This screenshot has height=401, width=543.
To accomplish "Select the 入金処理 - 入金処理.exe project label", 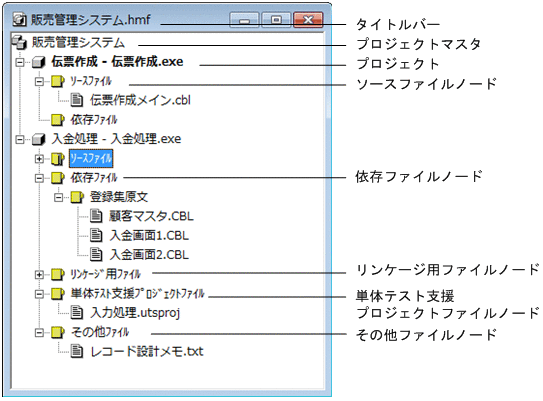I will point(116,139).
